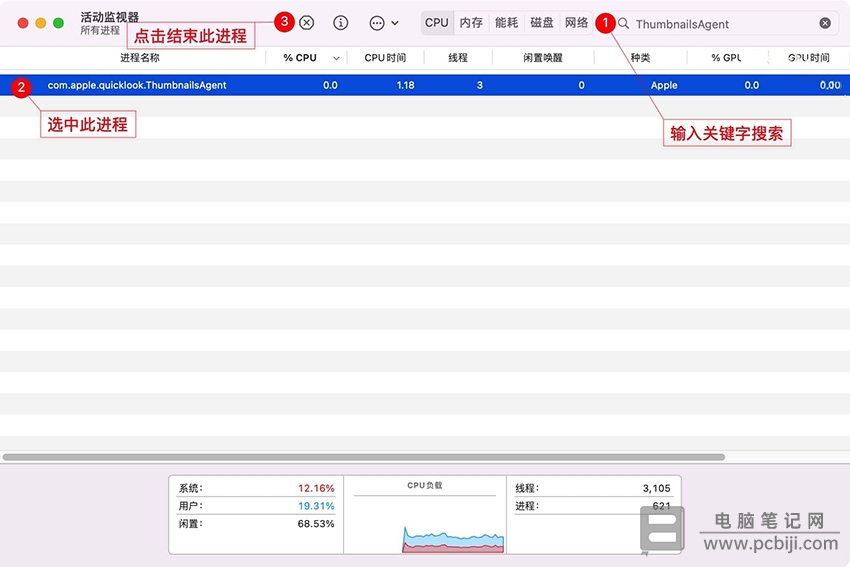Viewport: 850px width, 567px height.
Task: Sort by GPU 时间 column header
Action: 809,57
